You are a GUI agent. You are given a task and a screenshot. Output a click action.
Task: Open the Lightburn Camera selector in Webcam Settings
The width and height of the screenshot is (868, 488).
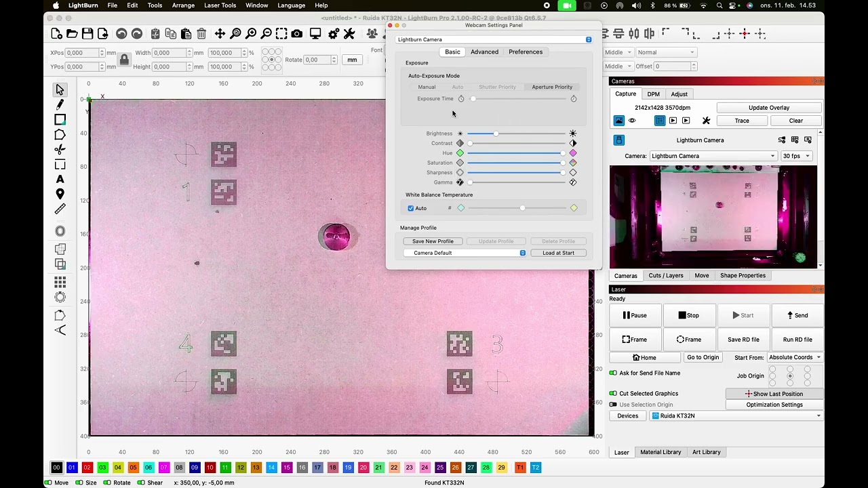pos(494,39)
